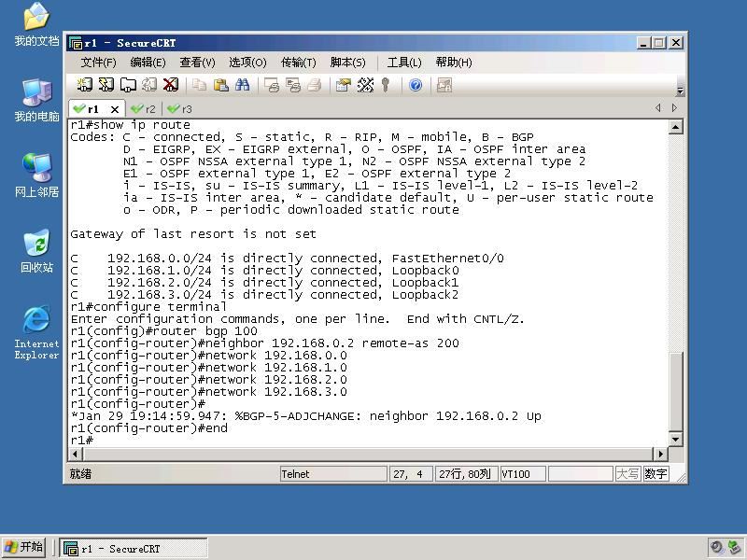The height and width of the screenshot is (560, 747).
Task: Click the 'Gateway of last resort' line
Action: (193, 234)
